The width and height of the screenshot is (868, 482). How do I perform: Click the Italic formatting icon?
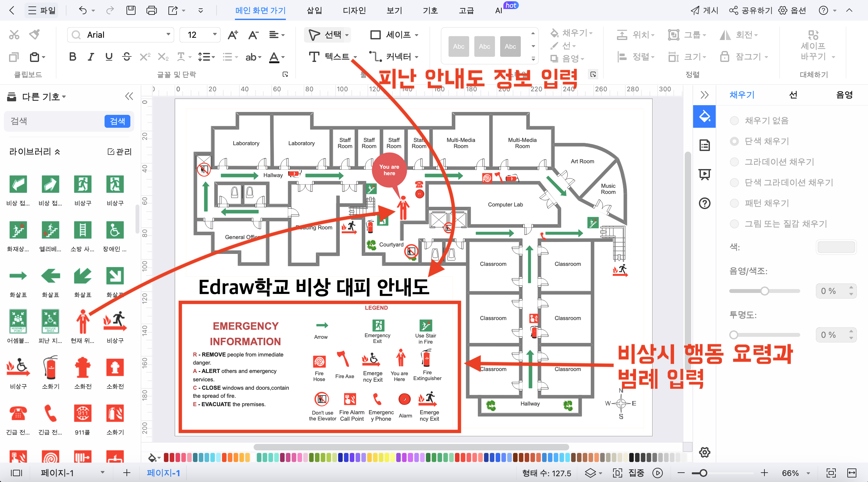[90, 57]
